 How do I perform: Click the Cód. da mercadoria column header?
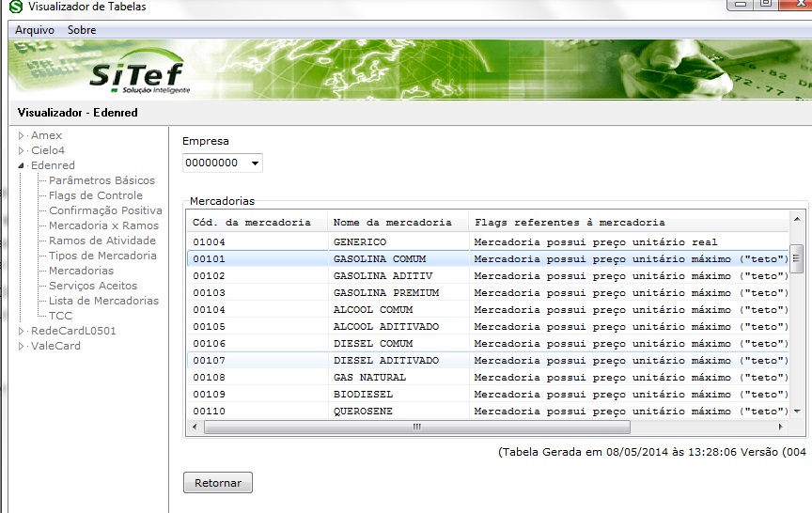[257, 223]
